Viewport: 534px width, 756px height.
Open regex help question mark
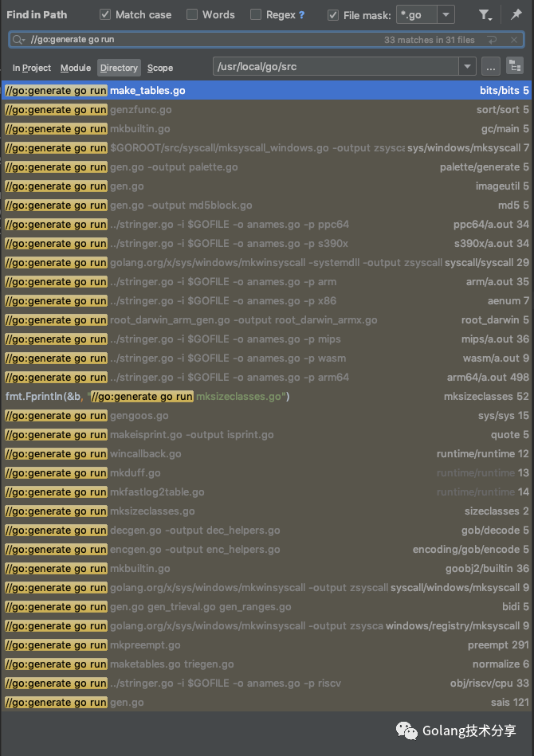click(302, 15)
